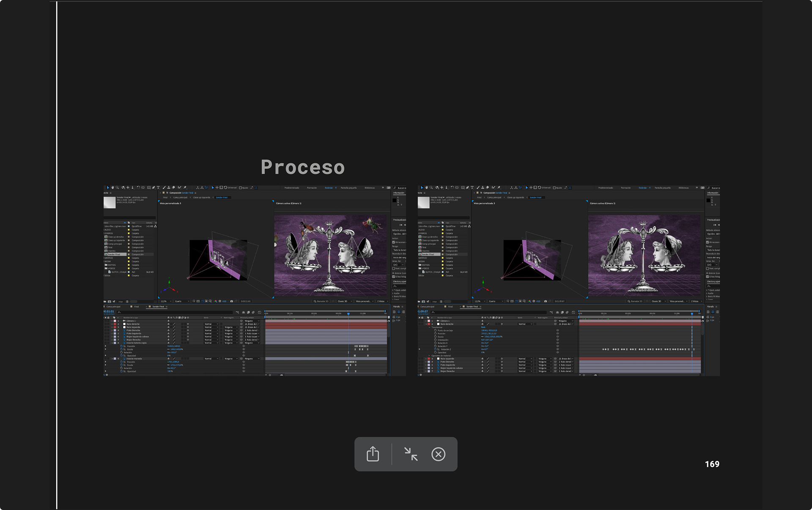
Task: Select the Pen tool in the right screenshot
Action: (467, 187)
